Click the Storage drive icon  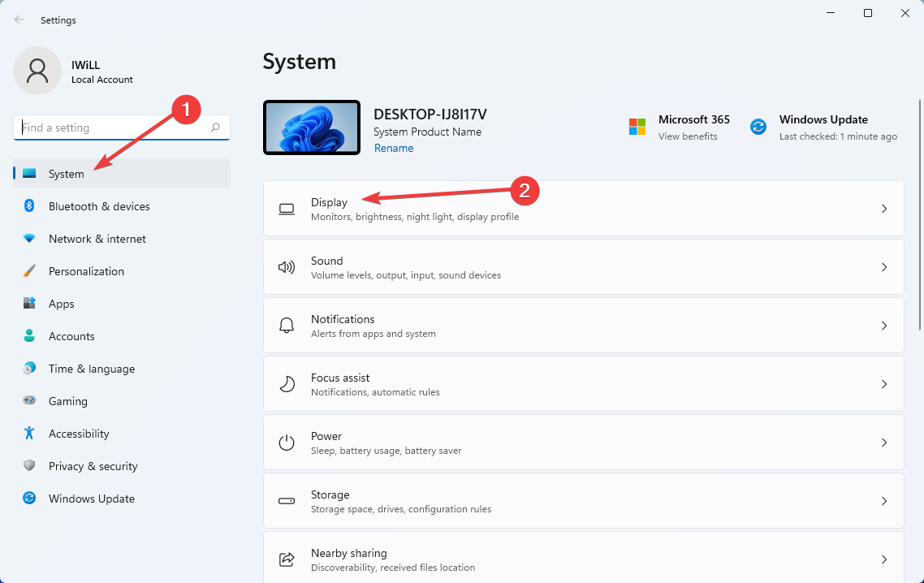pos(287,500)
